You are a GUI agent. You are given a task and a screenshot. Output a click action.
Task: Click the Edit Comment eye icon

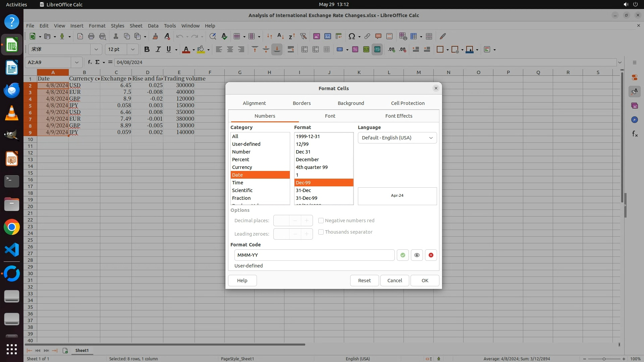[417, 255]
